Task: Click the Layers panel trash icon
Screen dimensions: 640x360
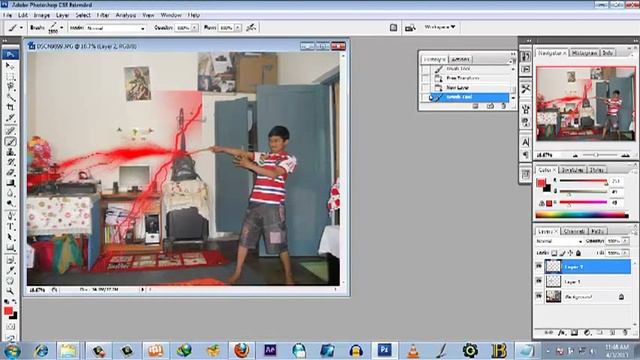Action: (625, 333)
